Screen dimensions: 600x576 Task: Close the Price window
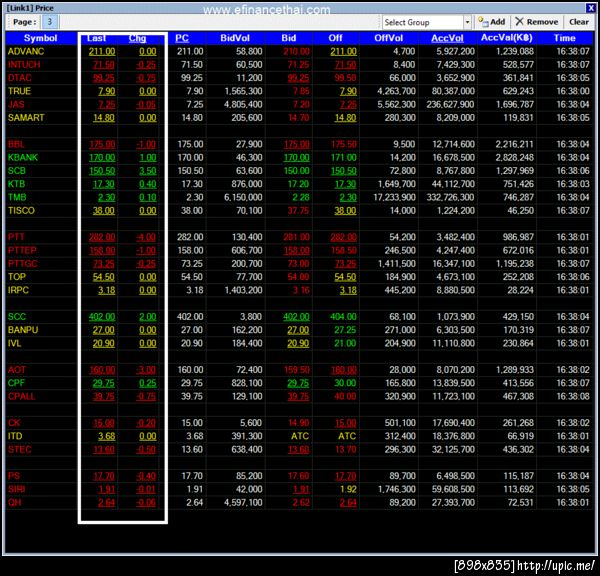(590, 8)
